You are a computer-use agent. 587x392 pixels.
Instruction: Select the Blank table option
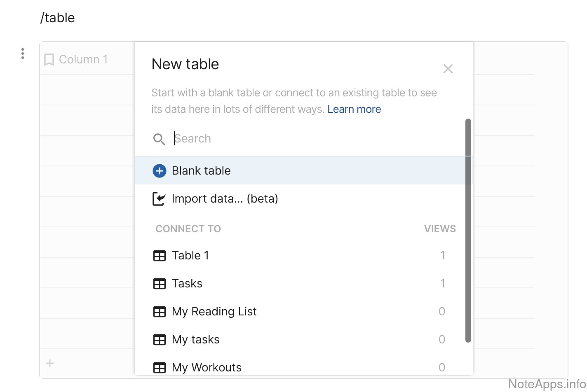(x=201, y=170)
